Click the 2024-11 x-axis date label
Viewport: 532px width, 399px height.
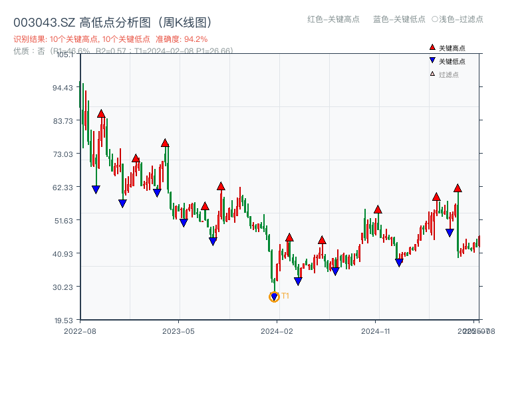(377, 331)
